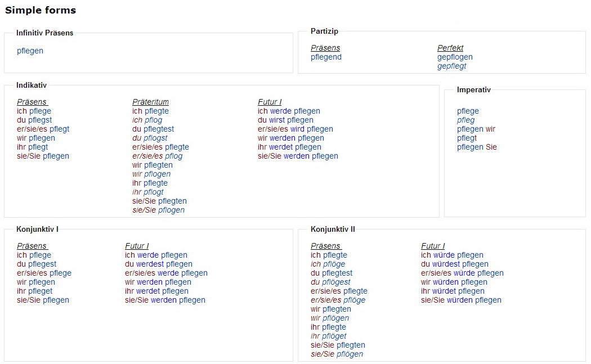The height and width of the screenshot is (364, 591).
Task: Click the "Perfekt" heading under Partizip
Action: (x=450, y=48)
